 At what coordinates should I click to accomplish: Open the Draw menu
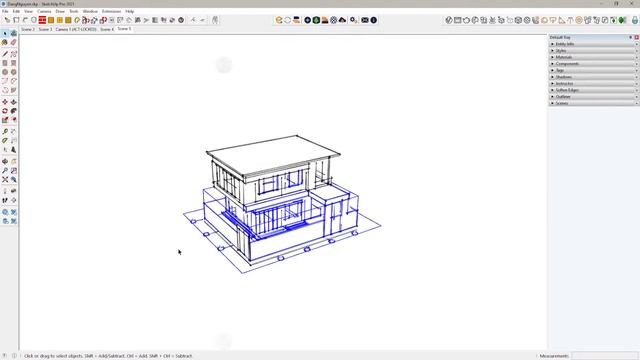(60, 11)
